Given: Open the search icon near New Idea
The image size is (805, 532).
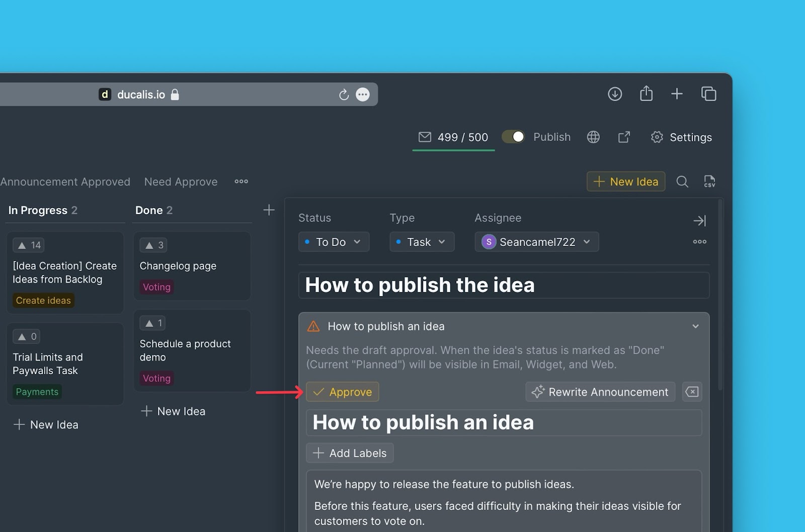Looking at the screenshot, I should [682, 182].
